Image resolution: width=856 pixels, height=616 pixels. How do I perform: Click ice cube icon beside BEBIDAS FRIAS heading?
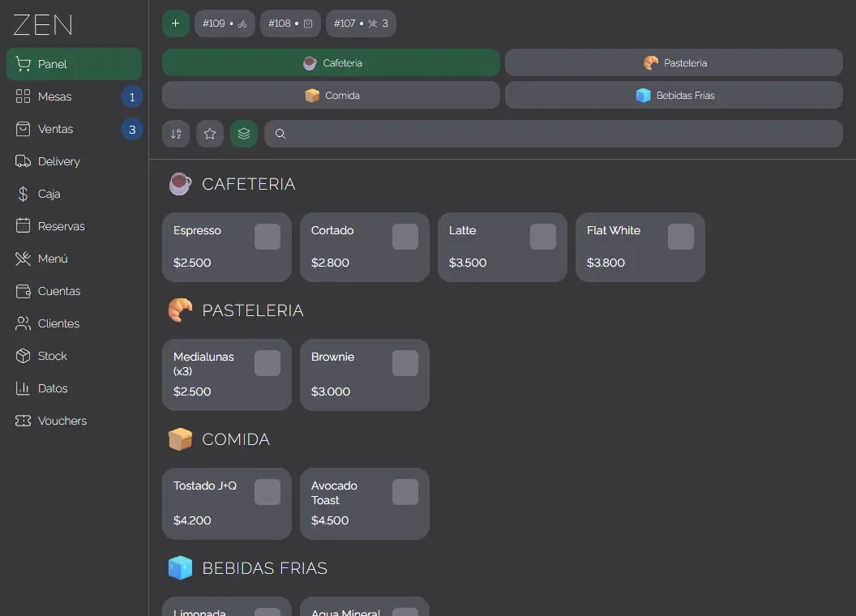coord(180,568)
